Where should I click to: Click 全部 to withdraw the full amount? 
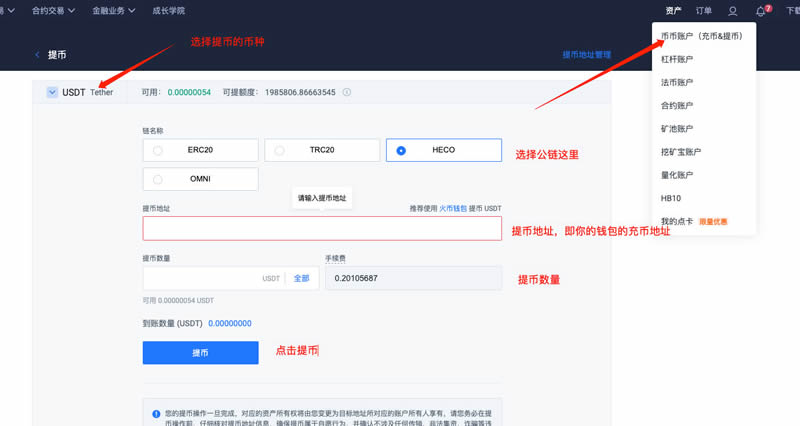(301, 278)
